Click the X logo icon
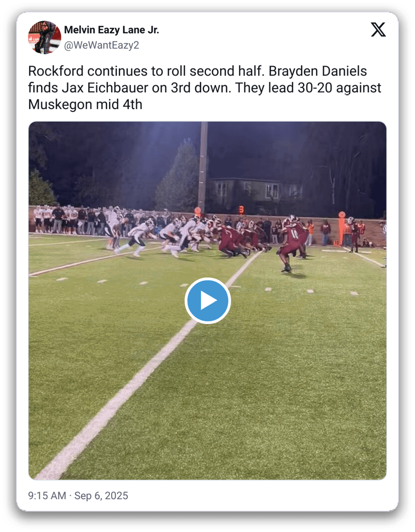Viewport: 415px width, 532px height. 378,29
